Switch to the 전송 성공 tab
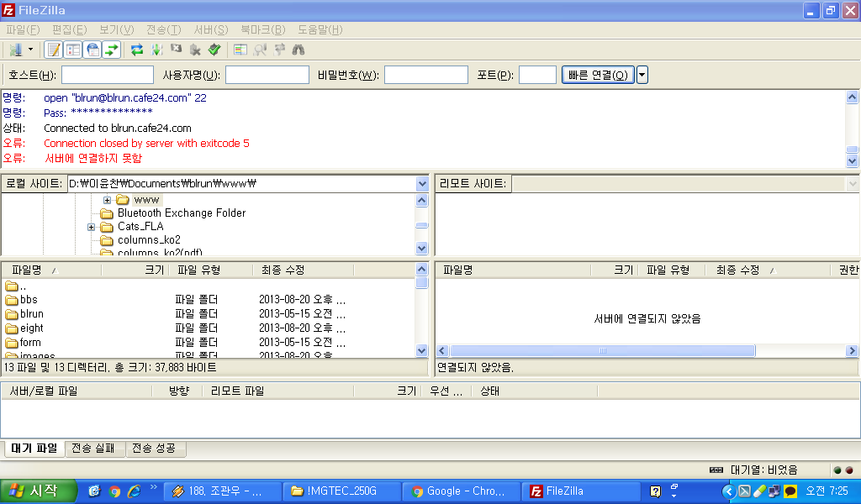Image resolution: width=861 pixels, height=504 pixels. coord(155,448)
